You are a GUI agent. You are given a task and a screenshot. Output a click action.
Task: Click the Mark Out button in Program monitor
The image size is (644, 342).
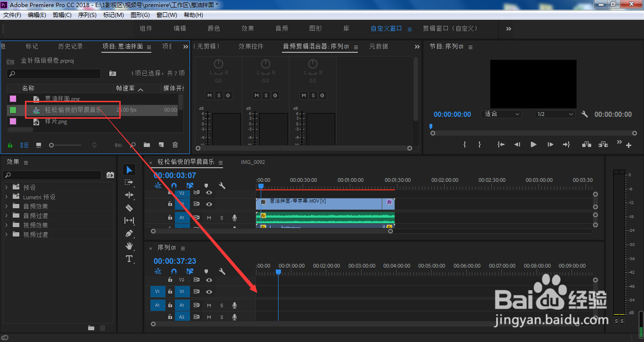(x=480, y=145)
